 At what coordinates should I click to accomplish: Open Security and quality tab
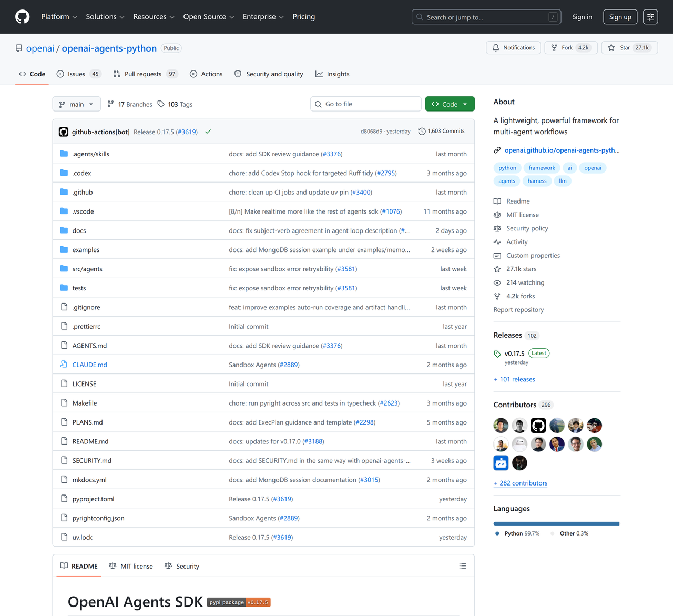[269, 74]
